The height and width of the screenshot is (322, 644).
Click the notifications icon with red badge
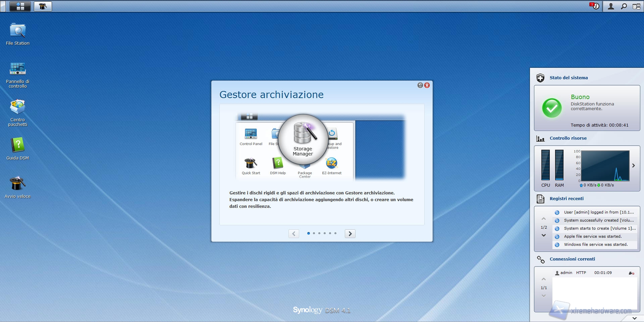(x=595, y=6)
